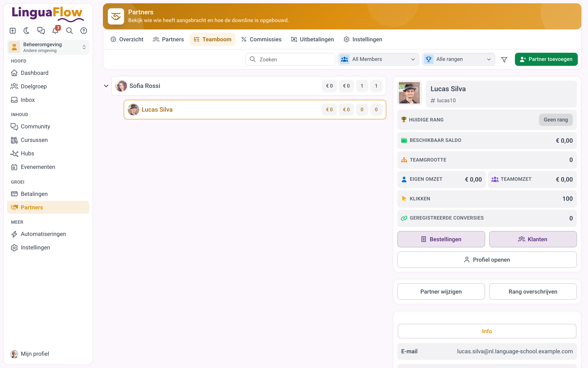Open Cursussen in sidebar
The width and height of the screenshot is (588, 368).
48,140
